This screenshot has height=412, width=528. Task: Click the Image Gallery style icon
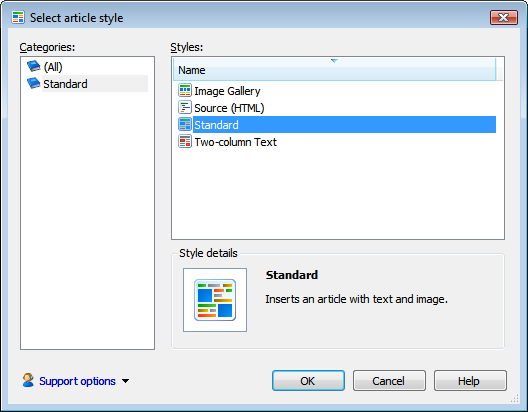pos(185,91)
